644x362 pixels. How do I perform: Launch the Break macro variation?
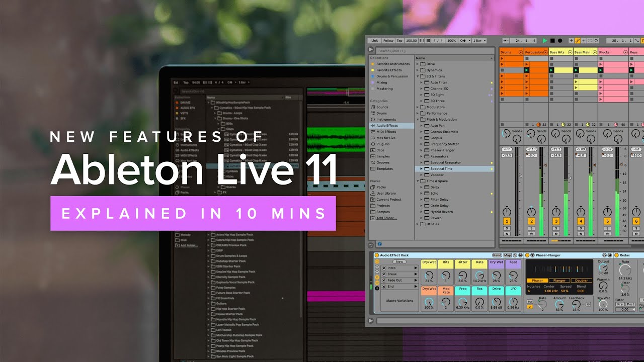[x=416, y=274]
